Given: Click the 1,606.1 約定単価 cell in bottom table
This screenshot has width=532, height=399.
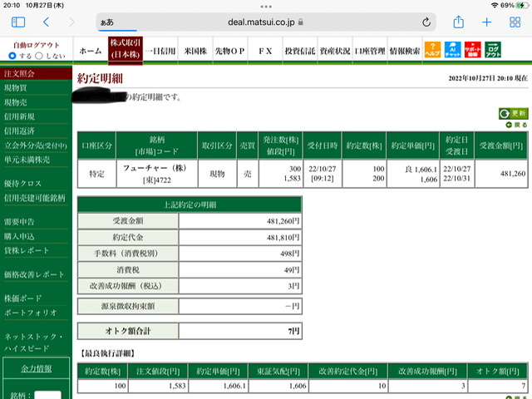Looking at the screenshot, I should pyautogui.click(x=218, y=386).
